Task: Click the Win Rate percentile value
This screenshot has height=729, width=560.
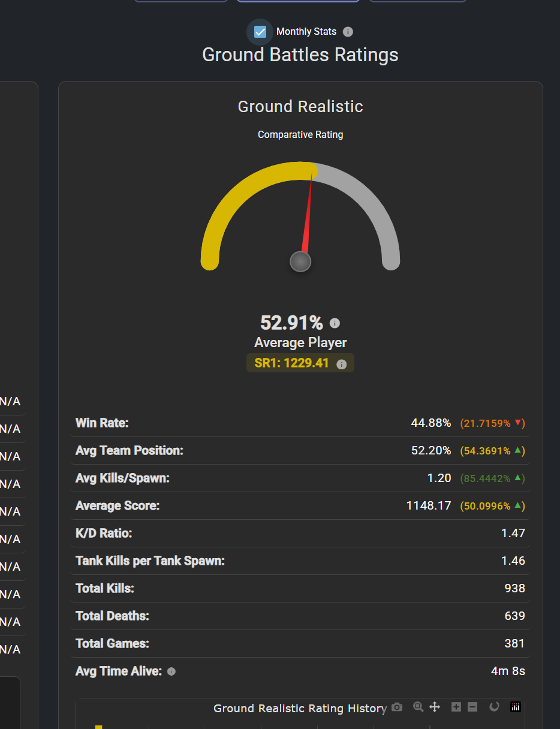Action: pos(492,423)
